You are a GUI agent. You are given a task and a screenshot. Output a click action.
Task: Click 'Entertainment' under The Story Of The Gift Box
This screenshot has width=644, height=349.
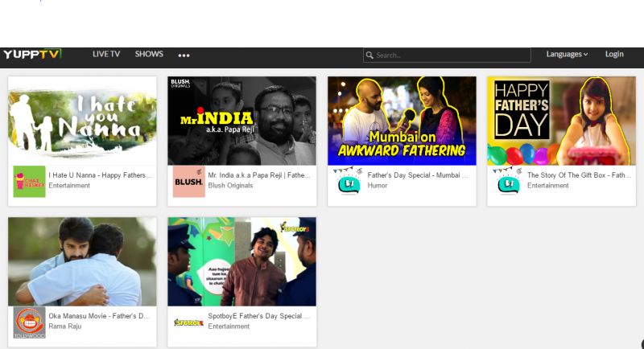548,186
